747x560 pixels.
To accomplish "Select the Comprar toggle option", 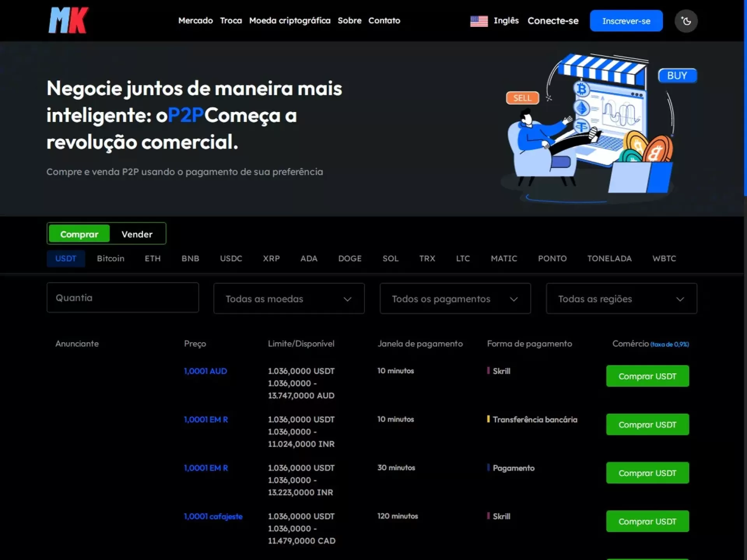I will pos(79,234).
